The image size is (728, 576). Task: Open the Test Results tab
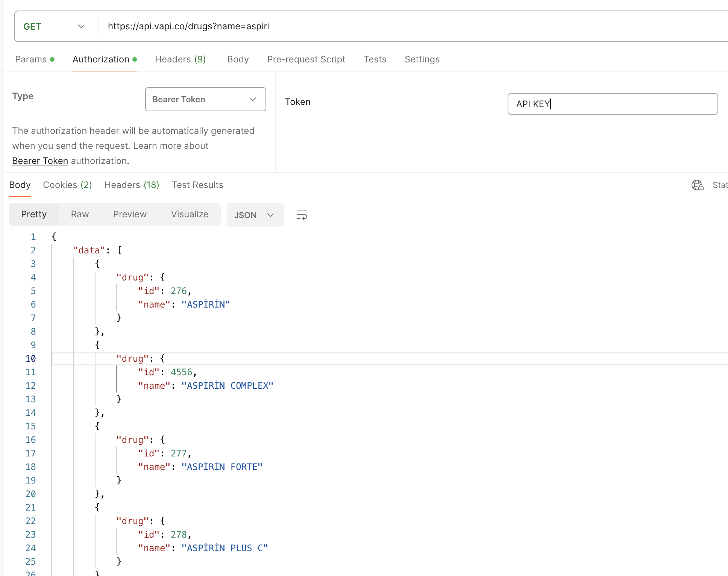click(x=197, y=185)
